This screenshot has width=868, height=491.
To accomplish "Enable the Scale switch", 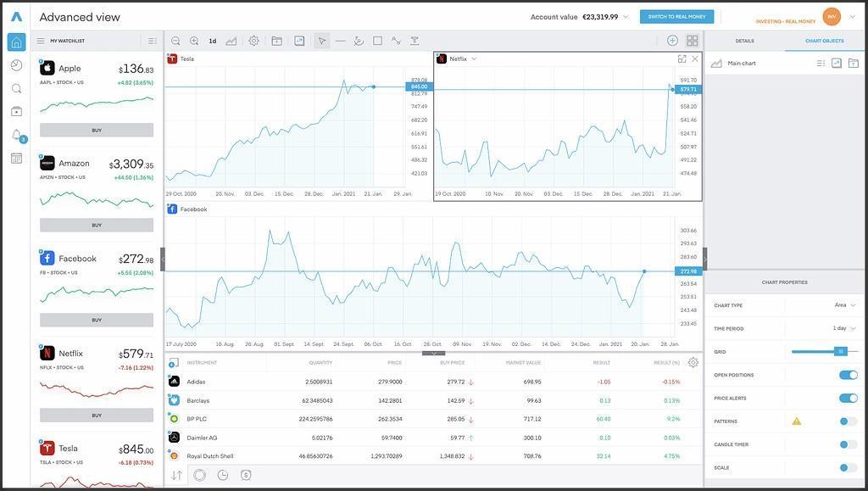I will click(848, 468).
